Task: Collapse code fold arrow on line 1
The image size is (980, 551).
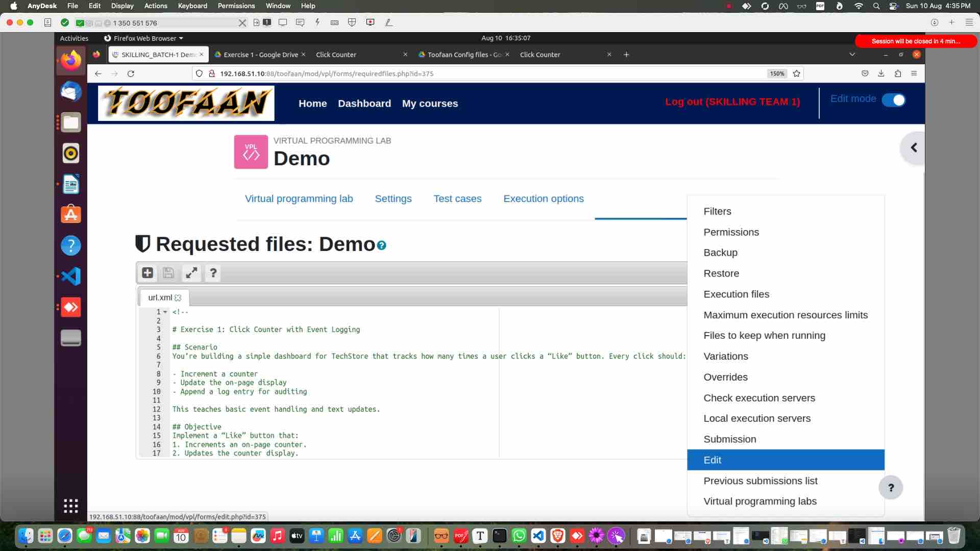Action: (165, 312)
